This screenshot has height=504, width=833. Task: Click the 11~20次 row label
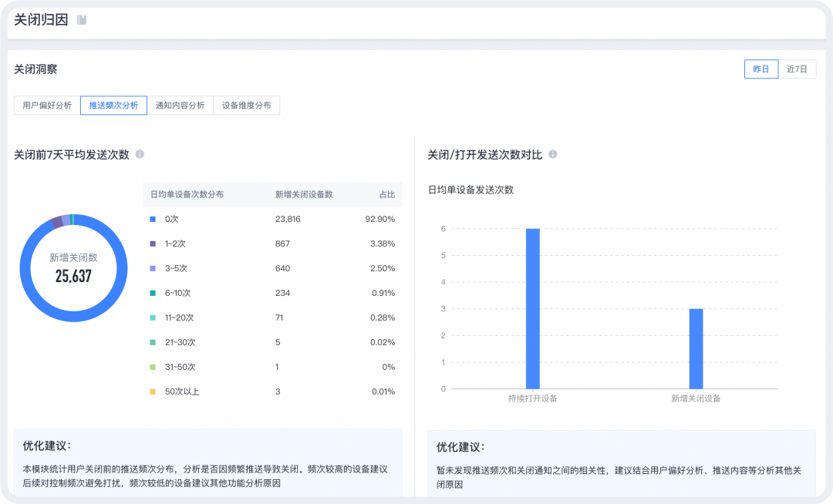pyautogui.click(x=179, y=318)
